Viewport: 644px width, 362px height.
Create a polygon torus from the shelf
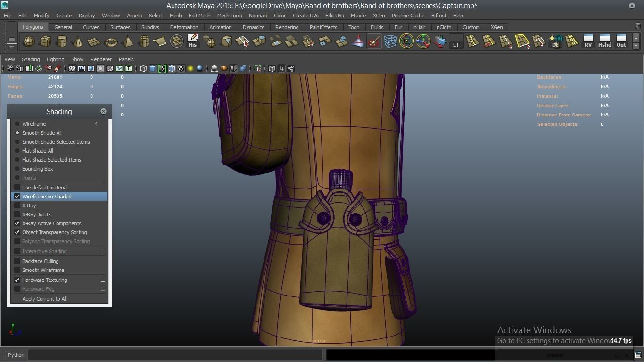111,42
